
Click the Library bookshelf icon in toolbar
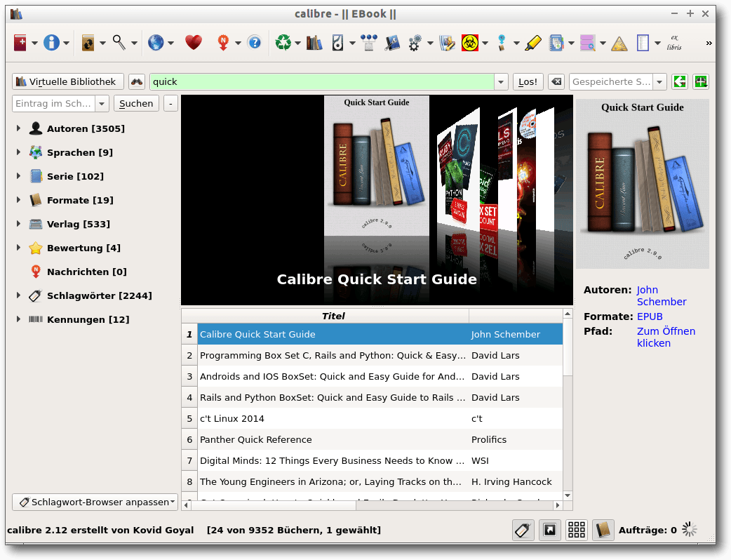click(314, 43)
